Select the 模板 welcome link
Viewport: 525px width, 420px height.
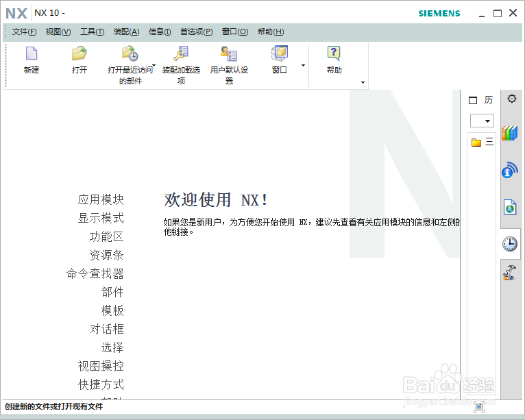coord(112,310)
